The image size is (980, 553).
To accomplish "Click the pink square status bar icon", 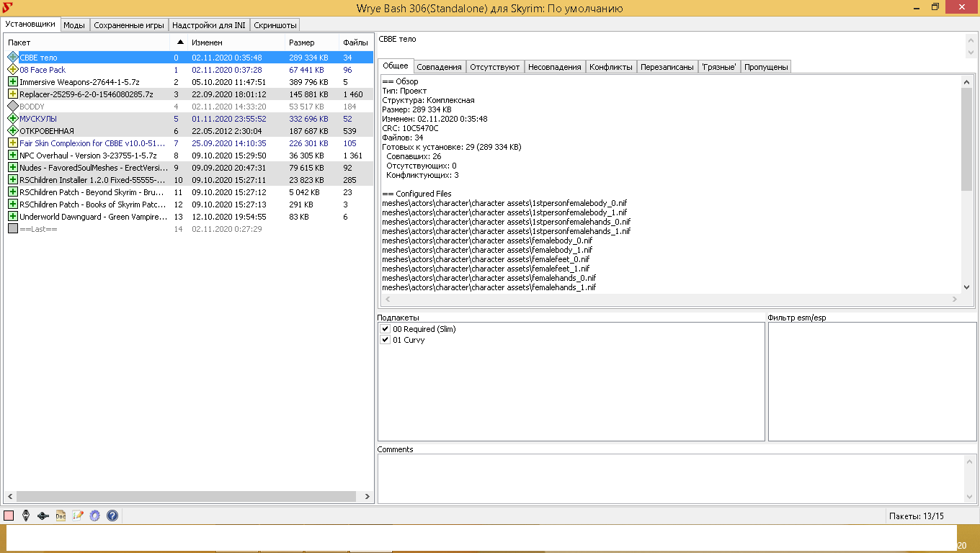I will [9, 516].
